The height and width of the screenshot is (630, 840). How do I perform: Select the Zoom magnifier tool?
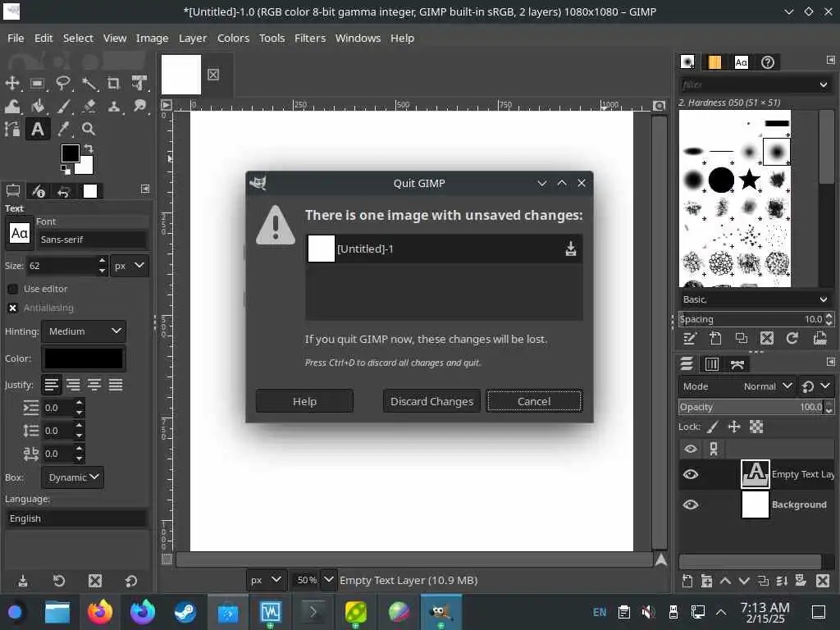pyautogui.click(x=89, y=129)
